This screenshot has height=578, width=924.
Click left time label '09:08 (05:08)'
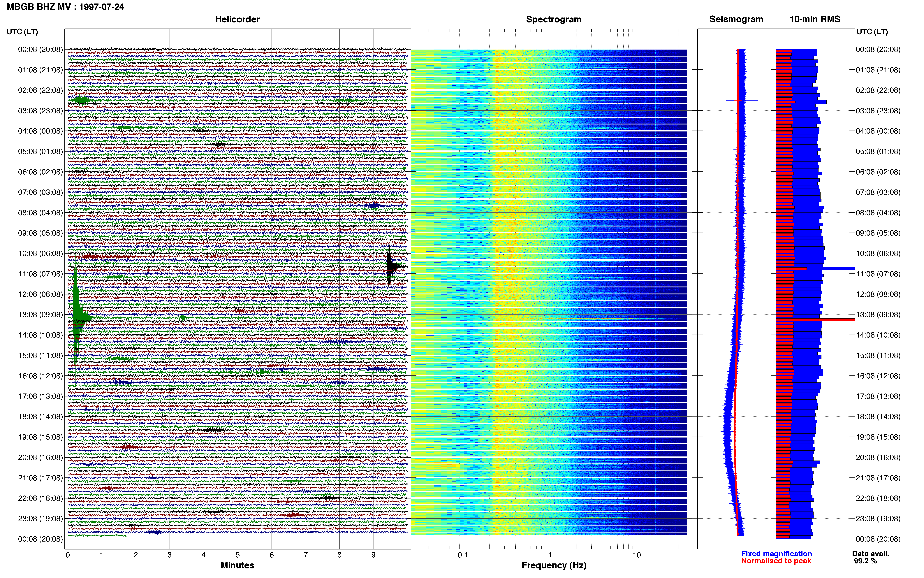click(x=40, y=233)
